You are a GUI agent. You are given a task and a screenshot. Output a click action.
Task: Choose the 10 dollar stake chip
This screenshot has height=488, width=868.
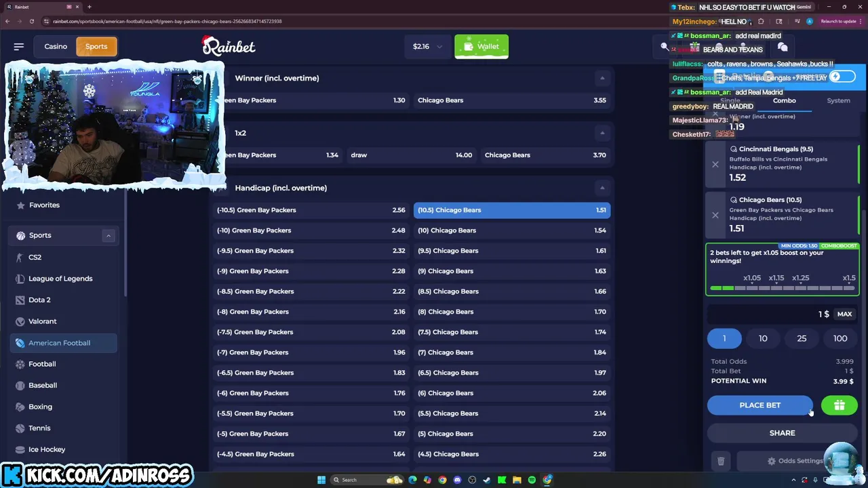point(763,338)
